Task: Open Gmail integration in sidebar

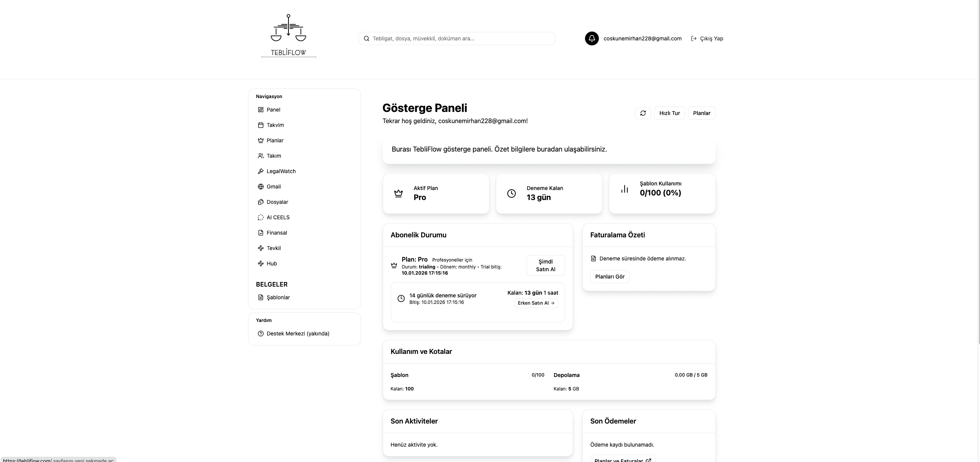Action: (x=273, y=187)
